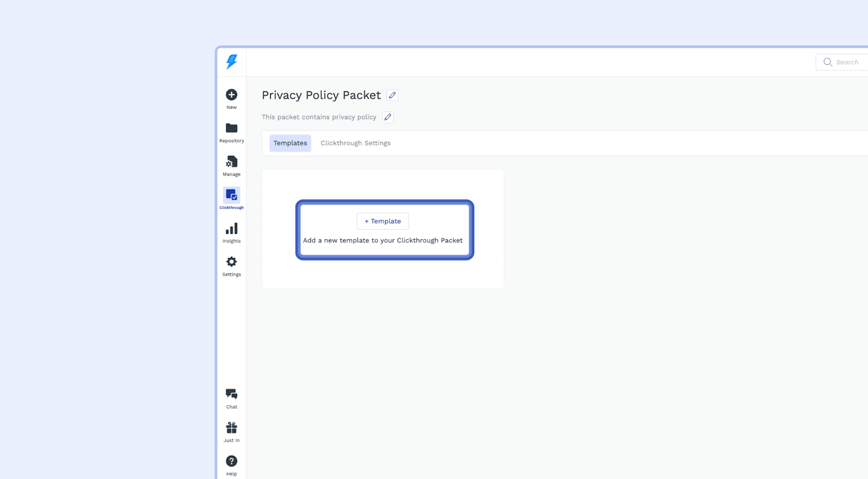Viewport: 868px width, 479px height.
Task: Open the Manage section in sidebar
Action: pyautogui.click(x=232, y=166)
